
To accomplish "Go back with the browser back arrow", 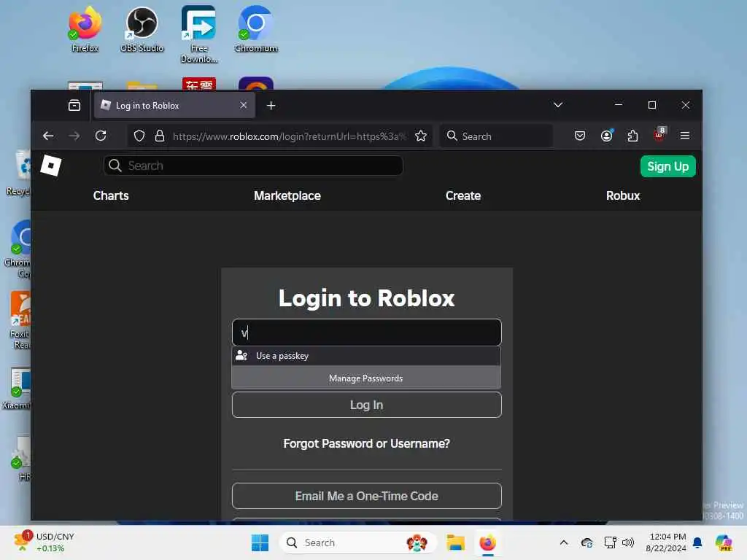I will (x=48, y=136).
